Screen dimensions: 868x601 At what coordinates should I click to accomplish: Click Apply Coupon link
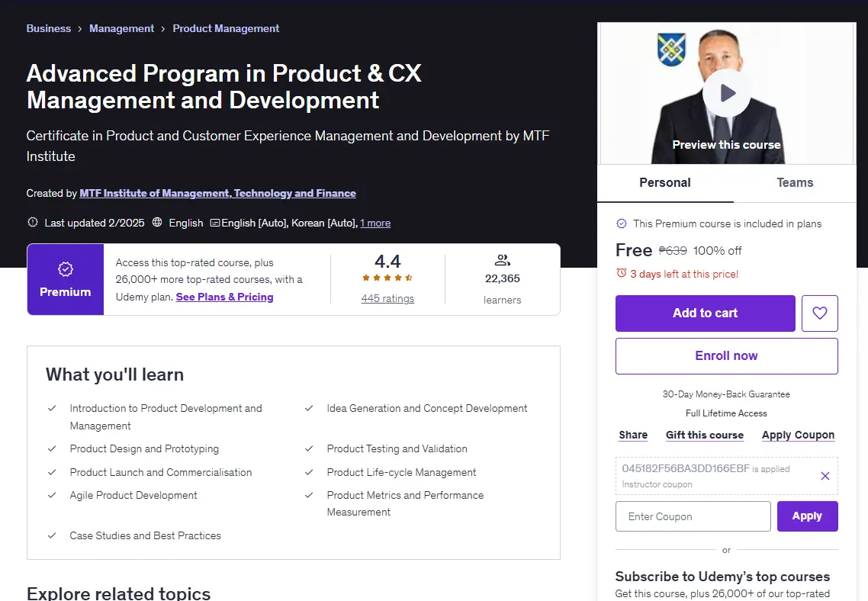[x=799, y=435]
